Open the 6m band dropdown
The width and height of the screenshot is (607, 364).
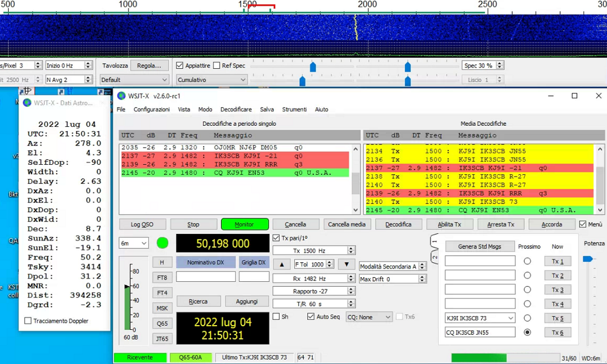click(x=133, y=243)
